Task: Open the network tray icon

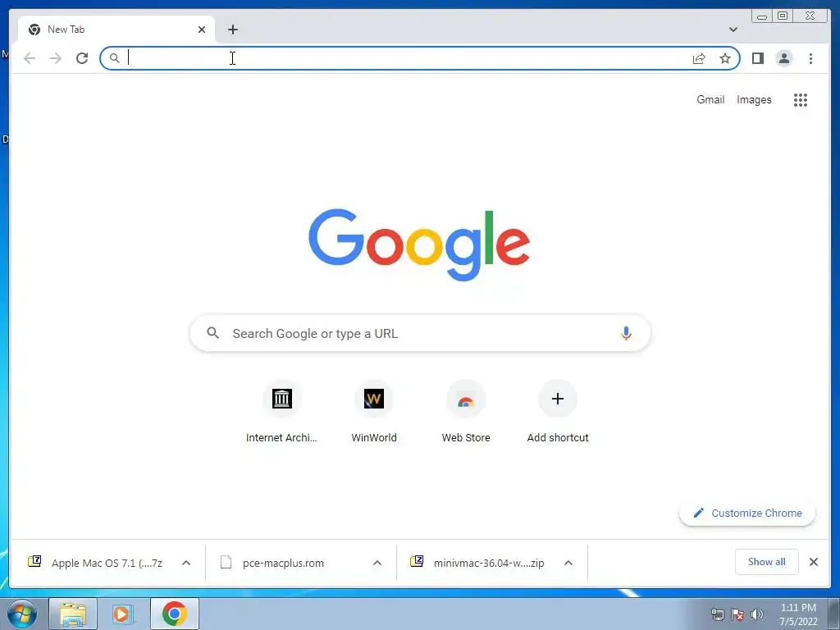Action: [717, 614]
